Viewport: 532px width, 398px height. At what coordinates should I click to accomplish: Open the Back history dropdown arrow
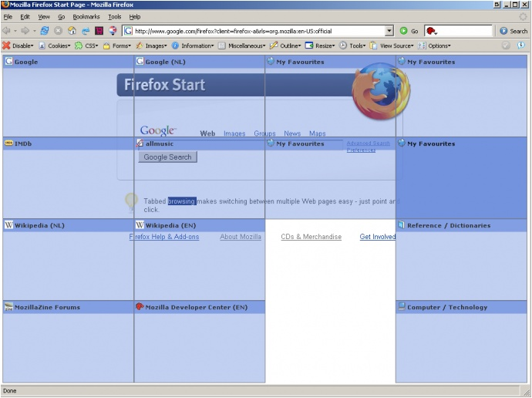15,31
